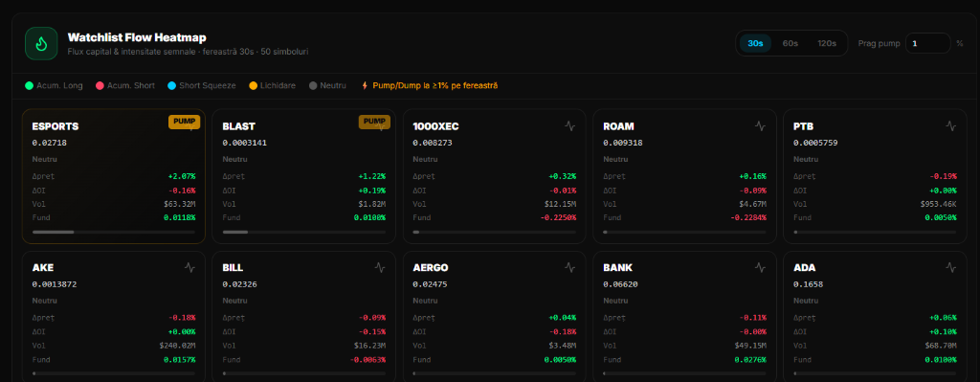980x382 pixels.
Task: Click the ROAM funding value -0.2284%
Action: 748,217
